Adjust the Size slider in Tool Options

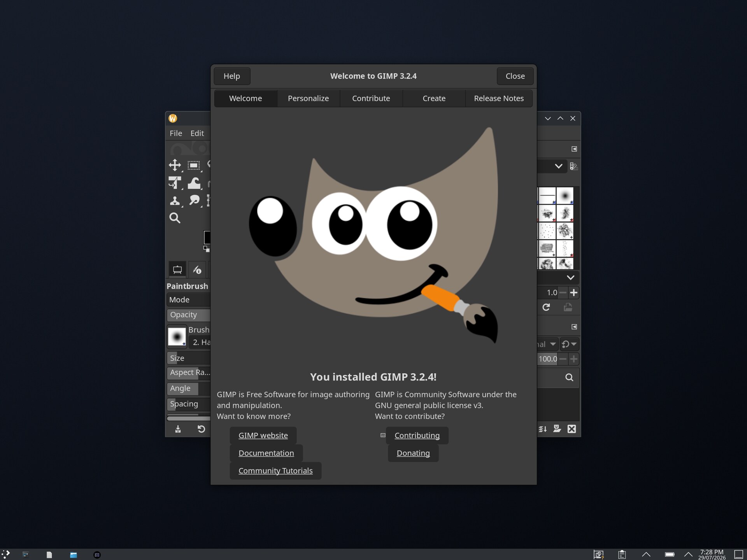tap(189, 358)
